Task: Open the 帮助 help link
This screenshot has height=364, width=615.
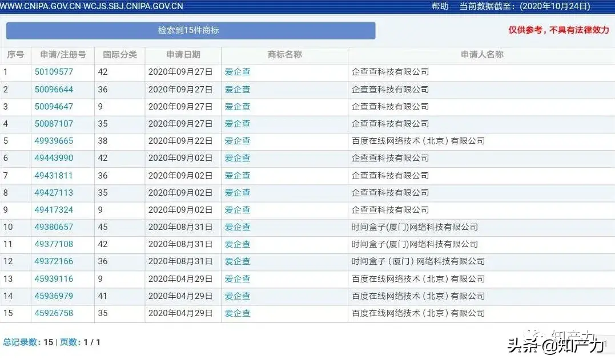Action: coord(440,6)
